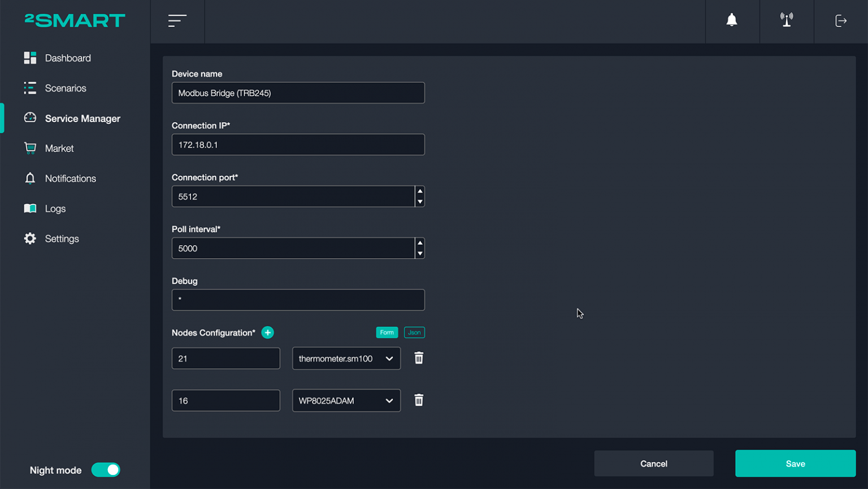Open the Settings gear in sidebar

[x=62, y=238]
